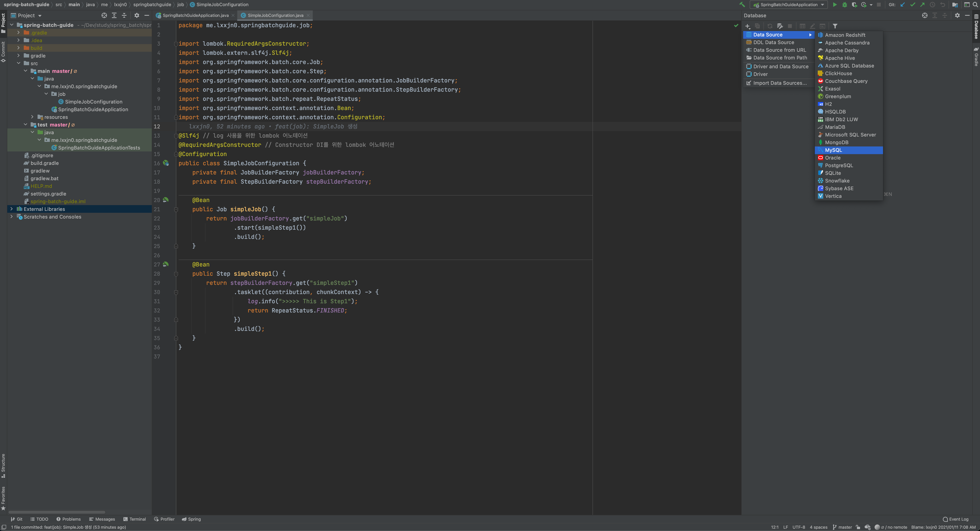Click Git update project blue arrow
This screenshot has height=531, width=980.
coord(902,5)
